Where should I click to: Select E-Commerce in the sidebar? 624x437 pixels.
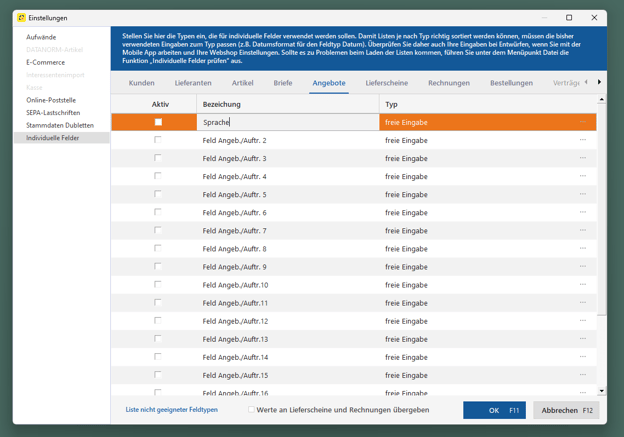pos(45,62)
